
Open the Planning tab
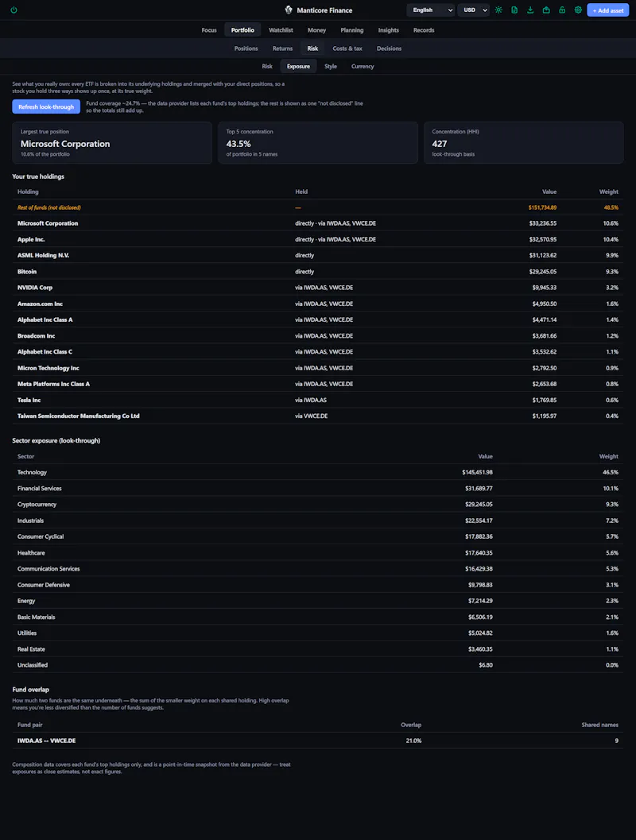pos(352,30)
